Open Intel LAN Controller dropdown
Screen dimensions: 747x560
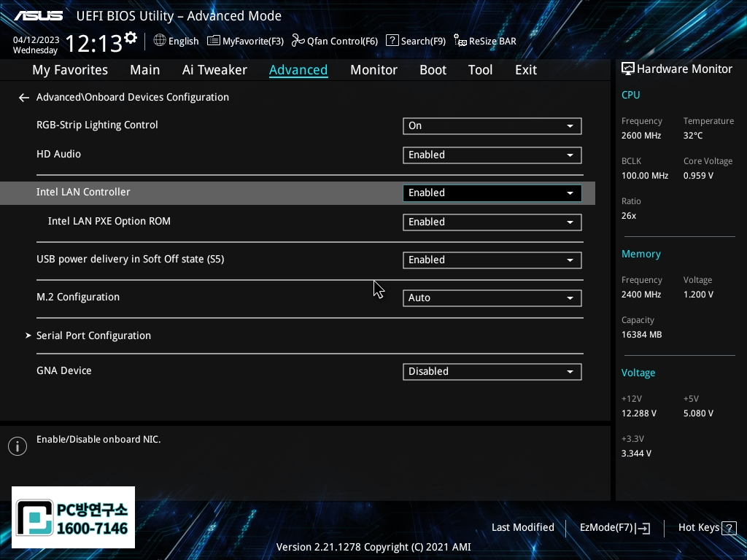(x=492, y=192)
